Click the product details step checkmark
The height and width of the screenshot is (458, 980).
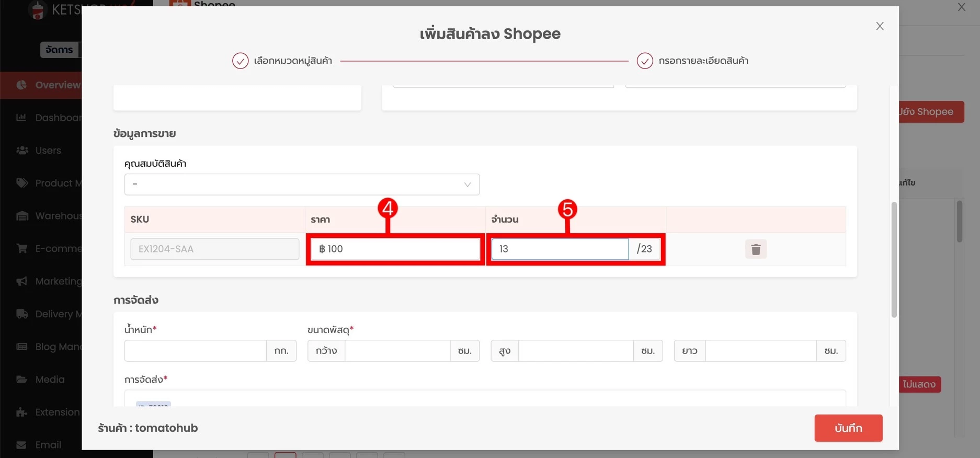click(644, 61)
